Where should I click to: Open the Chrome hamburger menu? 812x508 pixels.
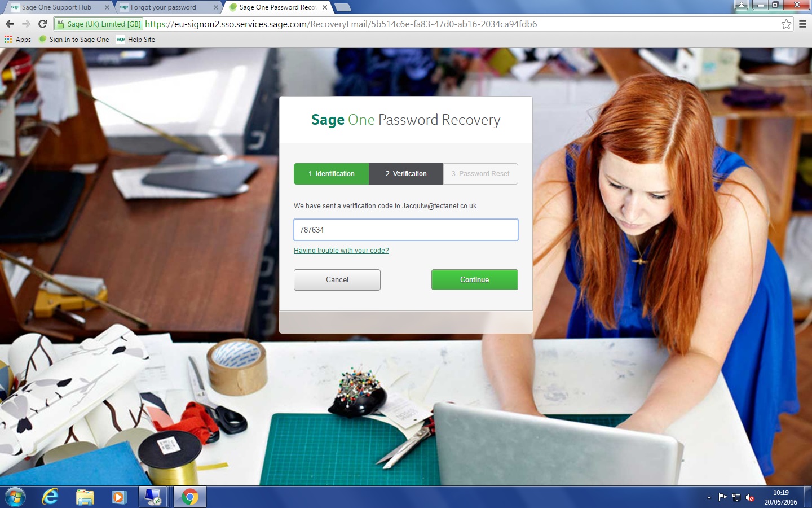[802, 24]
